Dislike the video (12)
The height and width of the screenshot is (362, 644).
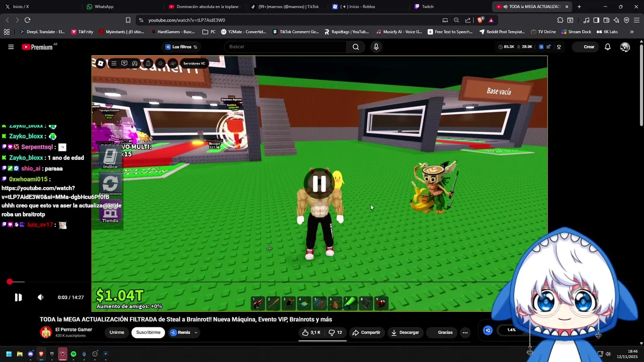(x=336, y=332)
